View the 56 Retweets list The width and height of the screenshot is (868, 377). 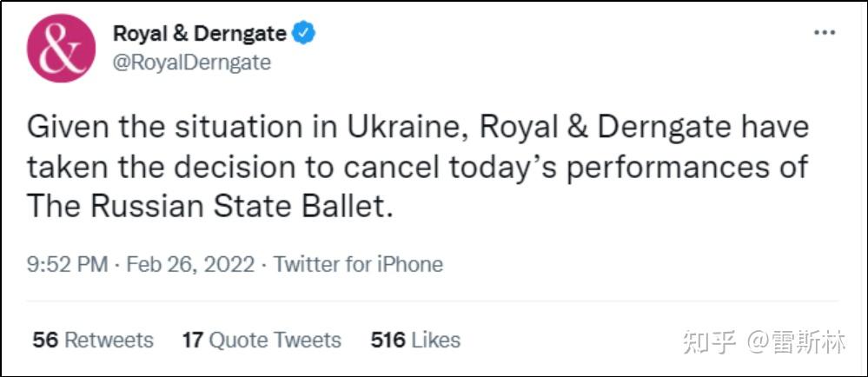click(93, 340)
